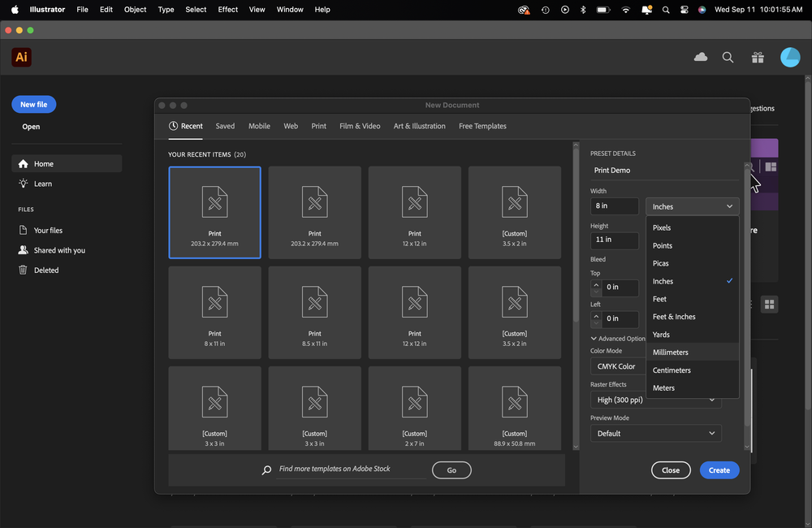The height and width of the screenshot is (528, 812).
Task: Choose Meters from units list
Action: [693, 387]
